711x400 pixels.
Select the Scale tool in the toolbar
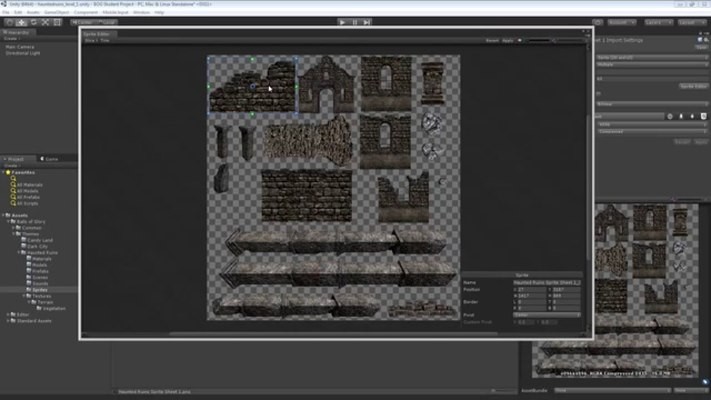pos(45,22)
